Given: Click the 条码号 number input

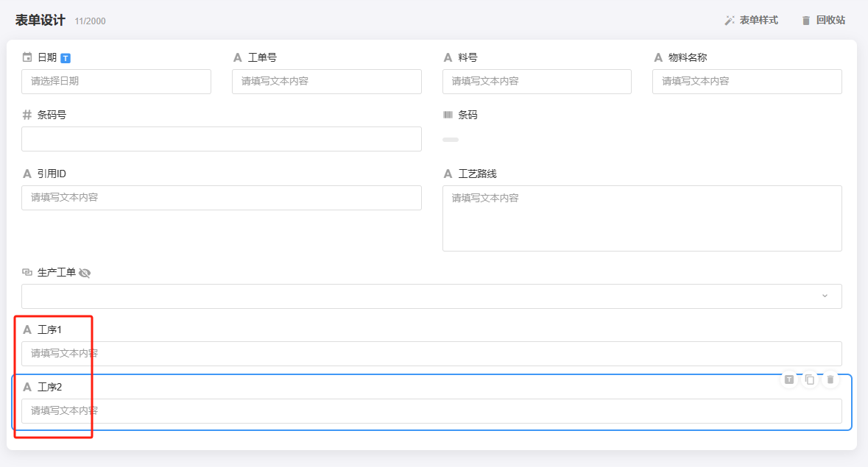Looking at the screenshot, I should [221, 139].
